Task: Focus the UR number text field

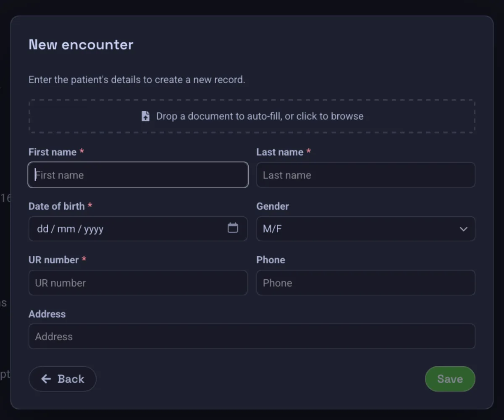Action: [x=138, y=283]
